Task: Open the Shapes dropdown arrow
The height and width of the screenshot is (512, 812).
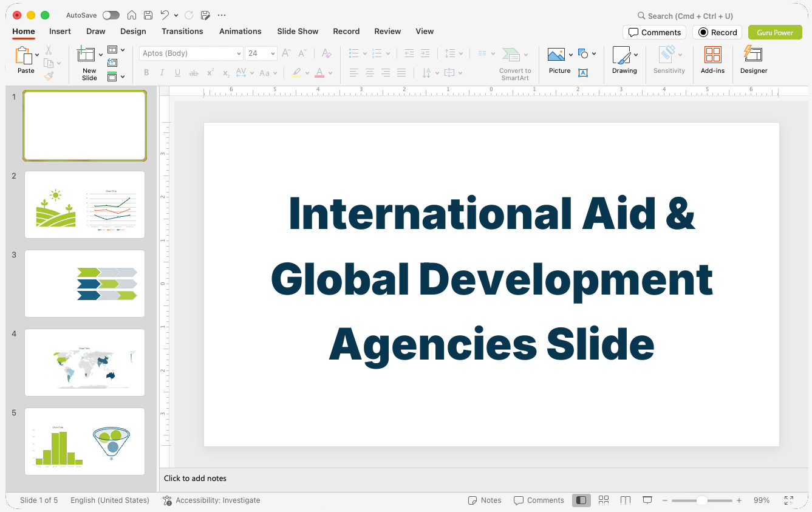Action: [594, 54]
